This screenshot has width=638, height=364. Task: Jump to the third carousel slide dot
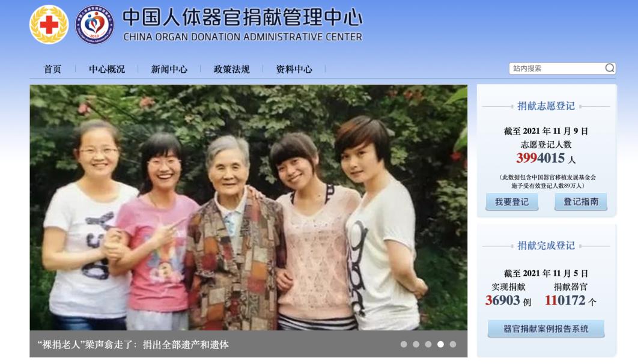428,344
